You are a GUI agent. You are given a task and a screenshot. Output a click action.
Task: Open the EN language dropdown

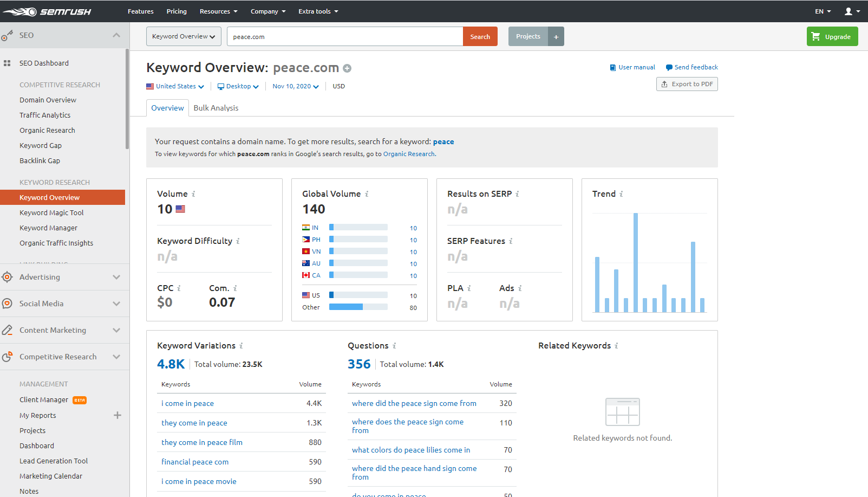point(823,11)
